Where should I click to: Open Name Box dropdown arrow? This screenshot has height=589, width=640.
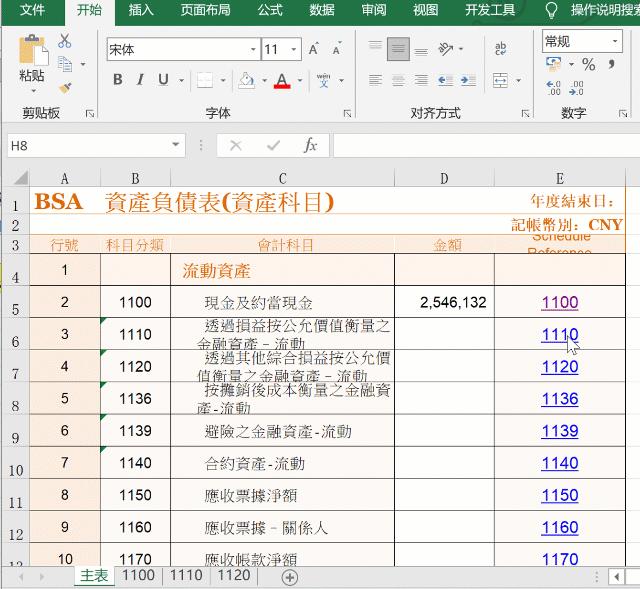[176, 145]
